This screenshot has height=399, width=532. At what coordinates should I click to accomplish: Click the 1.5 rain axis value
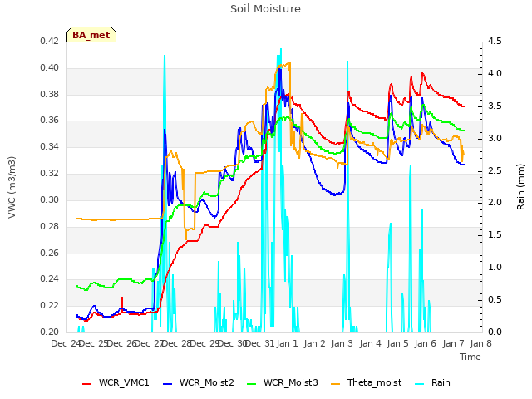click(x=495, y=235)
